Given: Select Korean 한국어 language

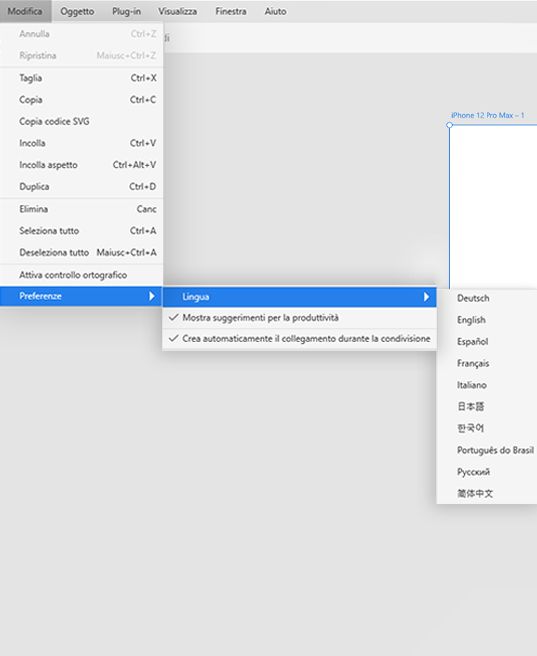Looking at the screenshot, I should (x=487, y=428).
